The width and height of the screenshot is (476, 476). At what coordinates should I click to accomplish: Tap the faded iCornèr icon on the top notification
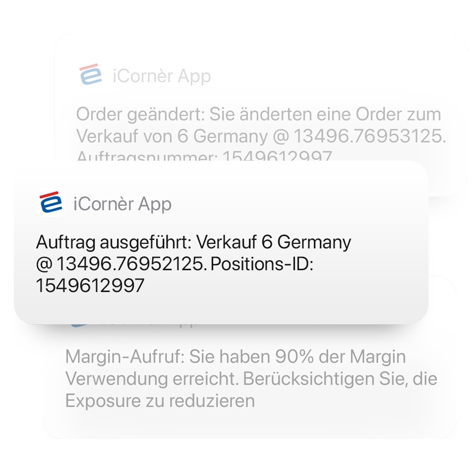[x=91, y=74]
